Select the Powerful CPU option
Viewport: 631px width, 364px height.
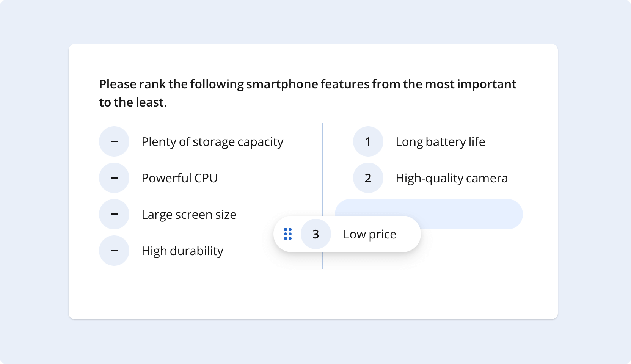coord(179,177)
